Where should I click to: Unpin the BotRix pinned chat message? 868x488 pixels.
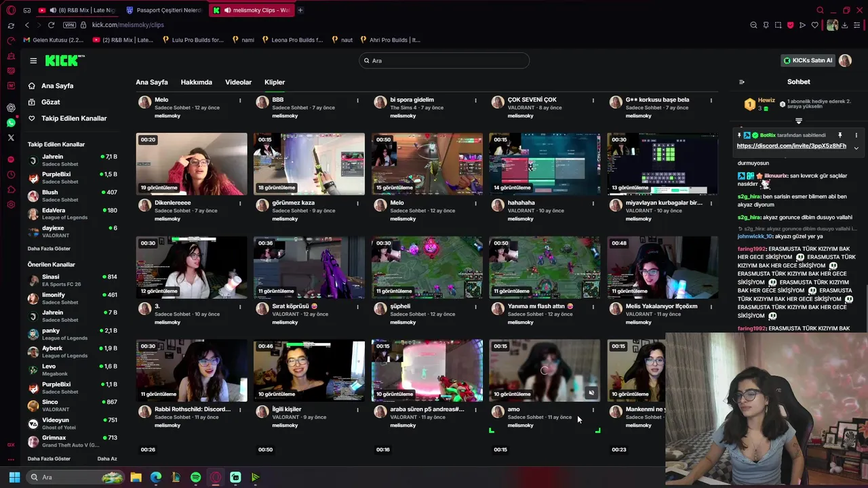pos(840,135)
